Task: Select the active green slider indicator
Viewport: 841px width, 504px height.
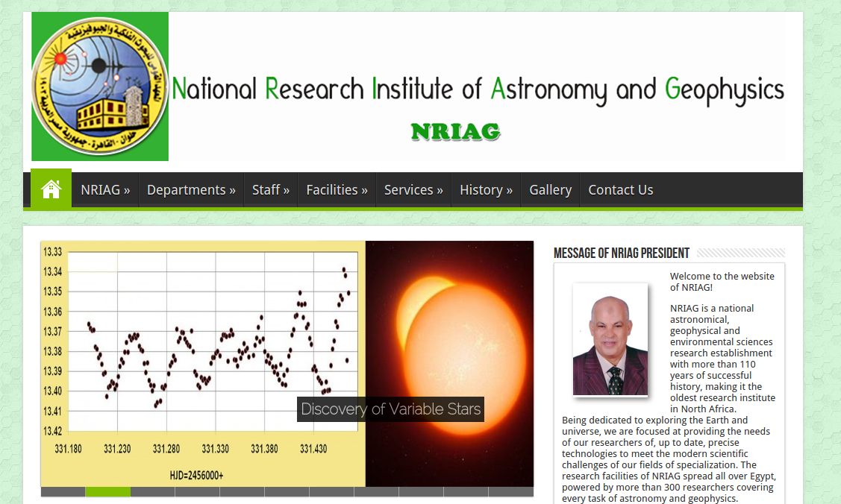Action: 107,491
